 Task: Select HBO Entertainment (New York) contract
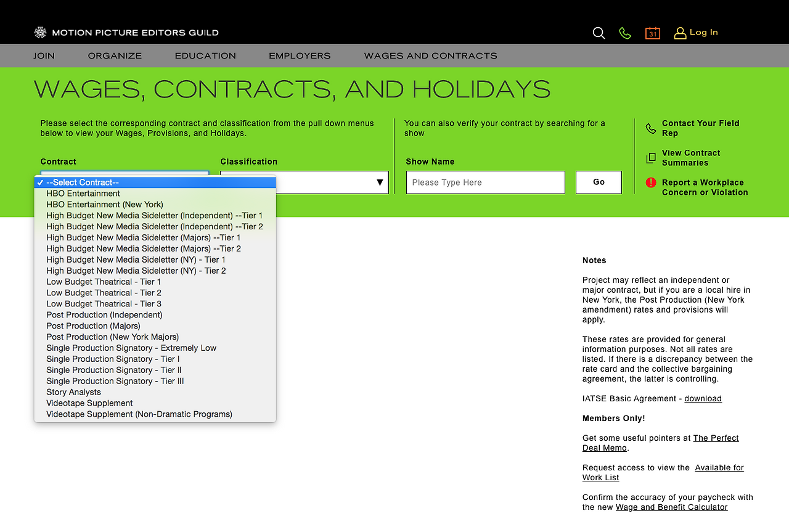click(x=155, y=205)
